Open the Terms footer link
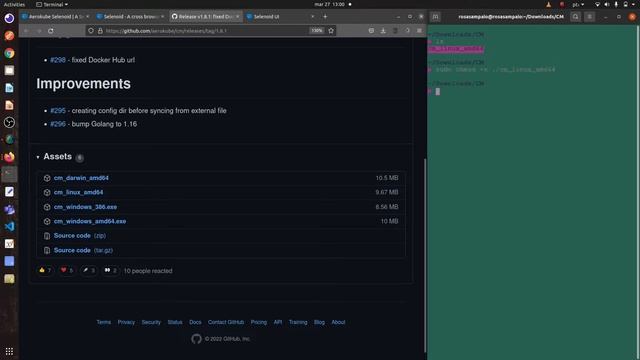 tap(104, 322)
